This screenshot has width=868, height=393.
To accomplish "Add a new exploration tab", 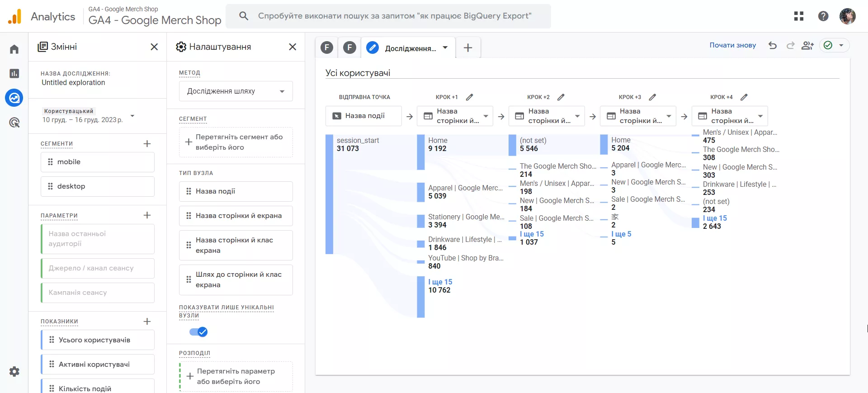I will (x=468, y=47).
